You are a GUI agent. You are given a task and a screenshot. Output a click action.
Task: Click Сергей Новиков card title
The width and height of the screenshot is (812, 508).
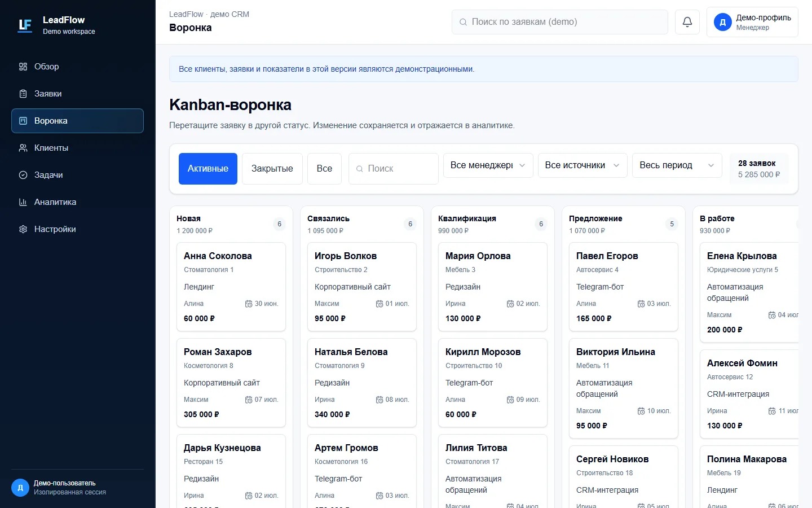click(x=612, y=459)
